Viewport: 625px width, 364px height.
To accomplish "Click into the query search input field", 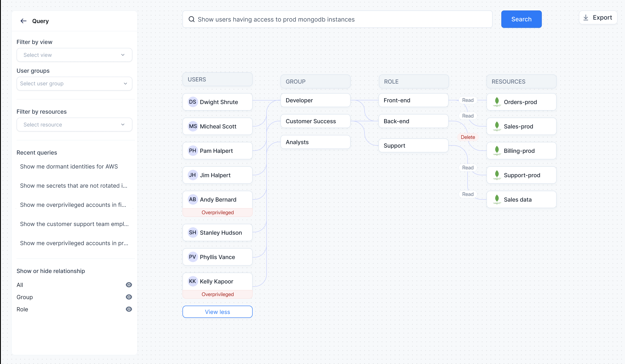I will pyautogui.click(x=342, y=19).
